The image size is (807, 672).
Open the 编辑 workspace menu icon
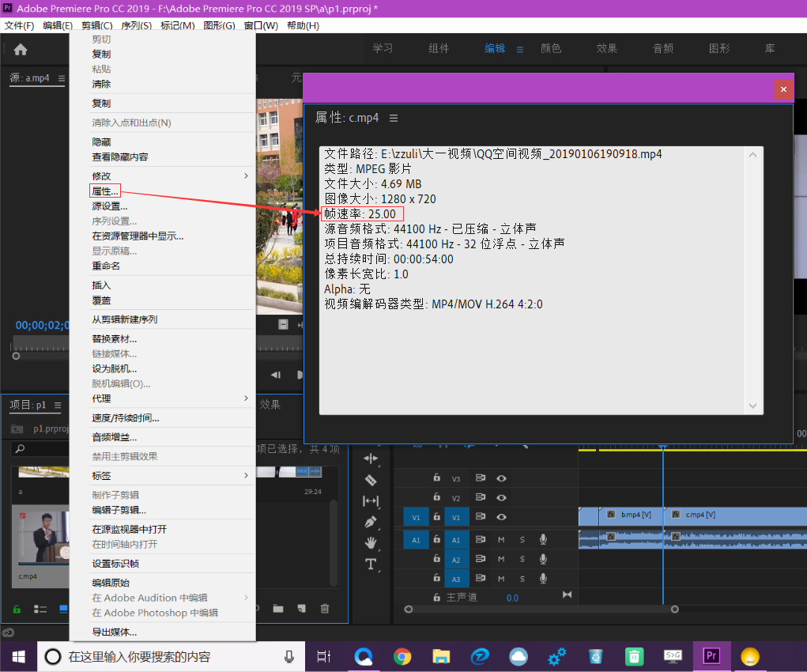(520, 50)
